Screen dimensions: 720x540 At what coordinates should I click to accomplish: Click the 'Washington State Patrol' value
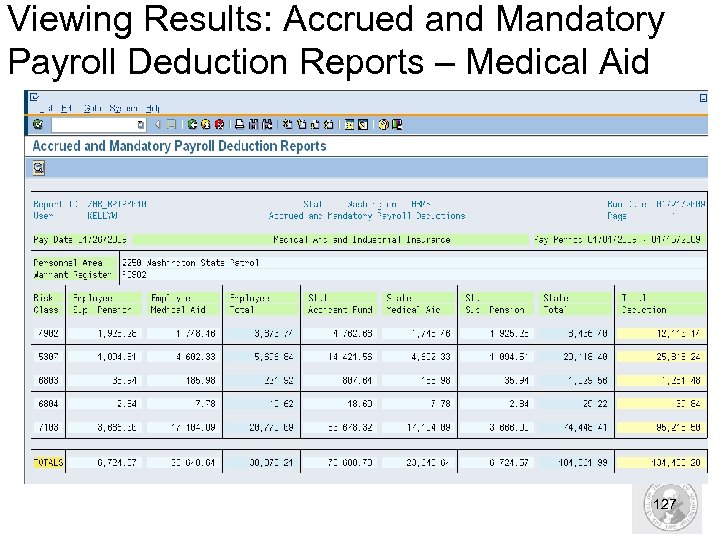[x=202, y=263]
